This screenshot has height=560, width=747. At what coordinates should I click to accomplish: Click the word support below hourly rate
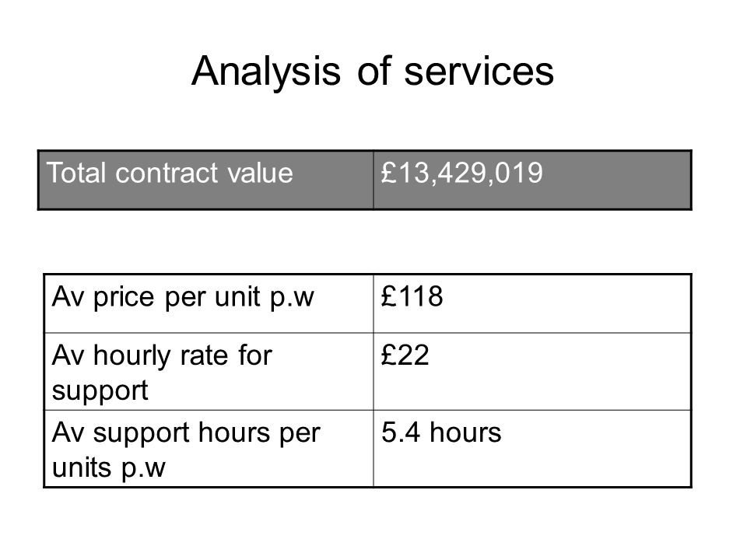coord(100,392)
